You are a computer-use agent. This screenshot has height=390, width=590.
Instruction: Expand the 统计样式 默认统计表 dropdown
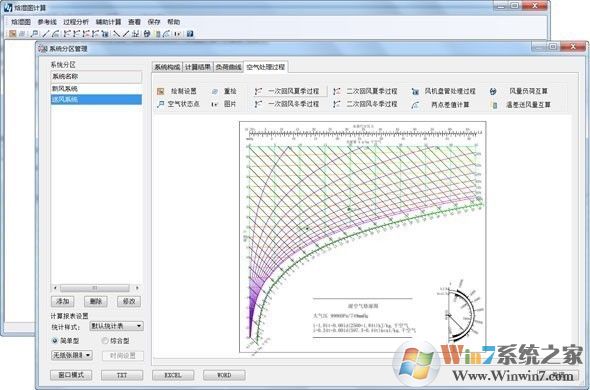(116, 326)
